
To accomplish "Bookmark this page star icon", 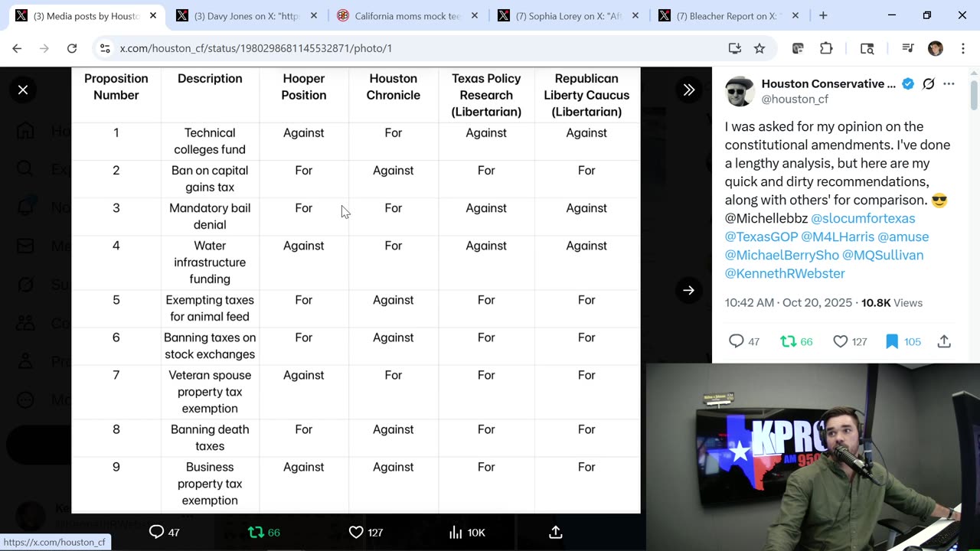I will (759, 48).
